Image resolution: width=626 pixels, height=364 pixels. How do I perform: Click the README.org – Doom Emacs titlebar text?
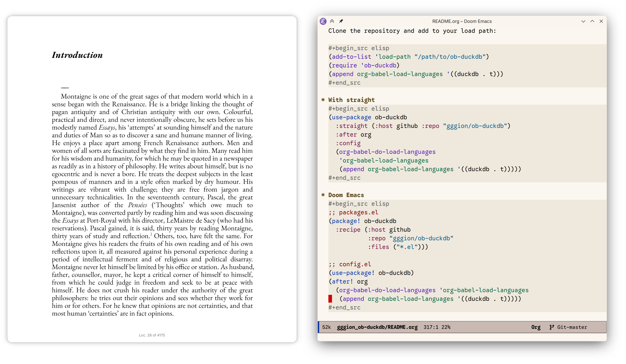(462, 21)
